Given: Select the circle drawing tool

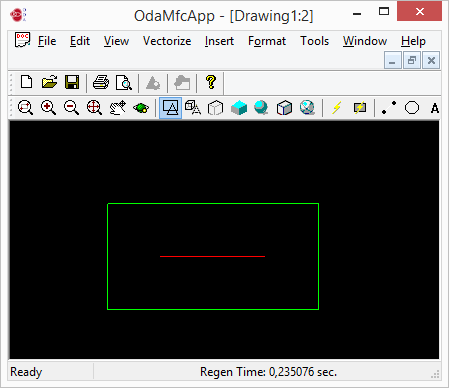Looking at the screenshot, I should pos(412,108).
